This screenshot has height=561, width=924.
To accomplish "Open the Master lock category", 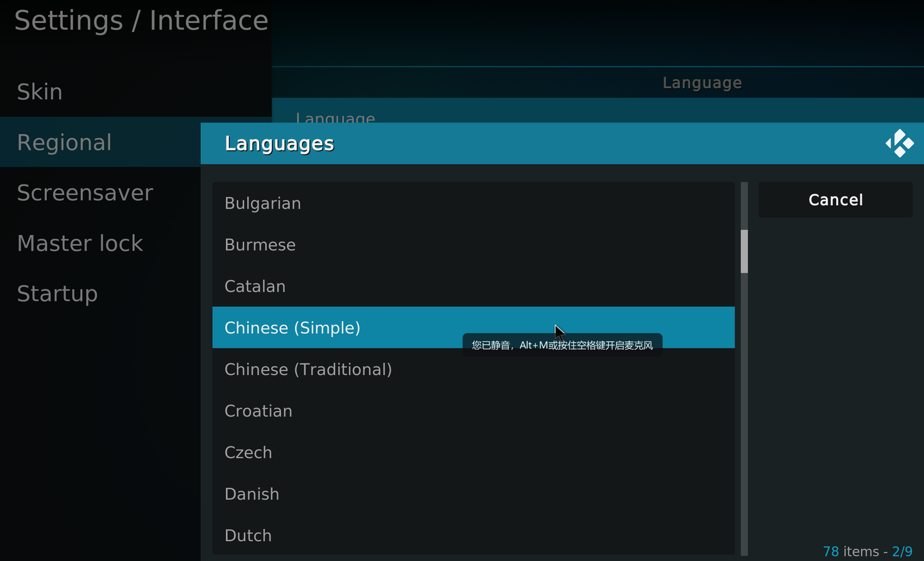I will [x=80, y=243].
